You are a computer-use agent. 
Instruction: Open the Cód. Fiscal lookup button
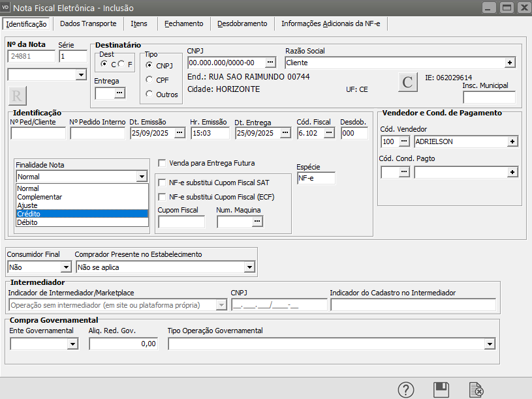[329, 133]
